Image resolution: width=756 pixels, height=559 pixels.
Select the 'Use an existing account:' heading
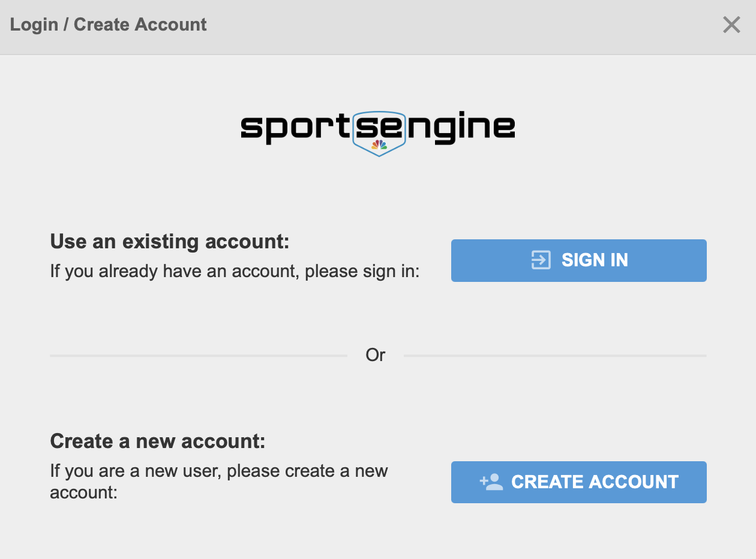click(x=170, y=242)
